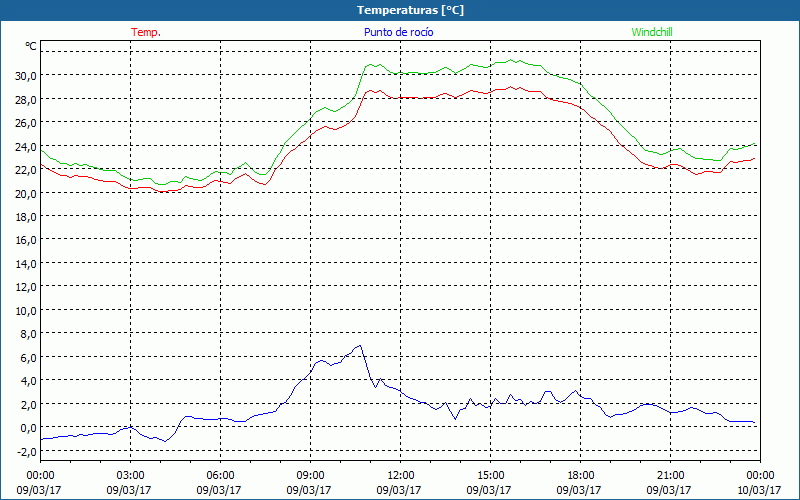Click the "28,0" y-axis value
The height and width of the screenshot is (500, 800).
point(25,99)
